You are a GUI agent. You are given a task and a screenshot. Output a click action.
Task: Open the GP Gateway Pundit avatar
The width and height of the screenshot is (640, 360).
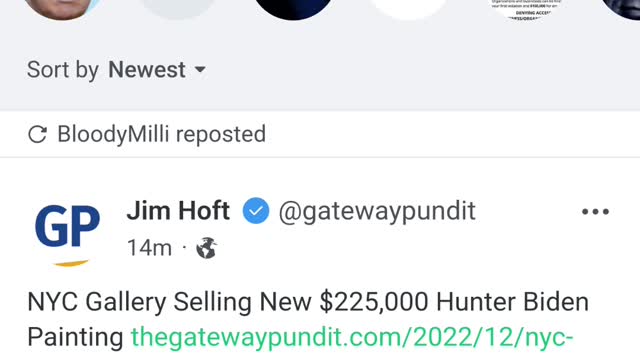tap(67, 231)
